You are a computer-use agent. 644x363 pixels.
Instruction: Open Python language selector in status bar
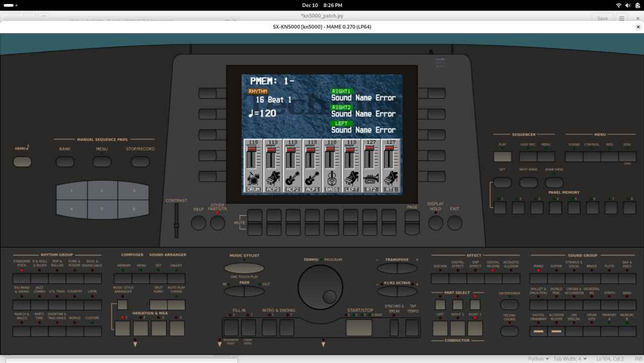click(x=538, y=359)
